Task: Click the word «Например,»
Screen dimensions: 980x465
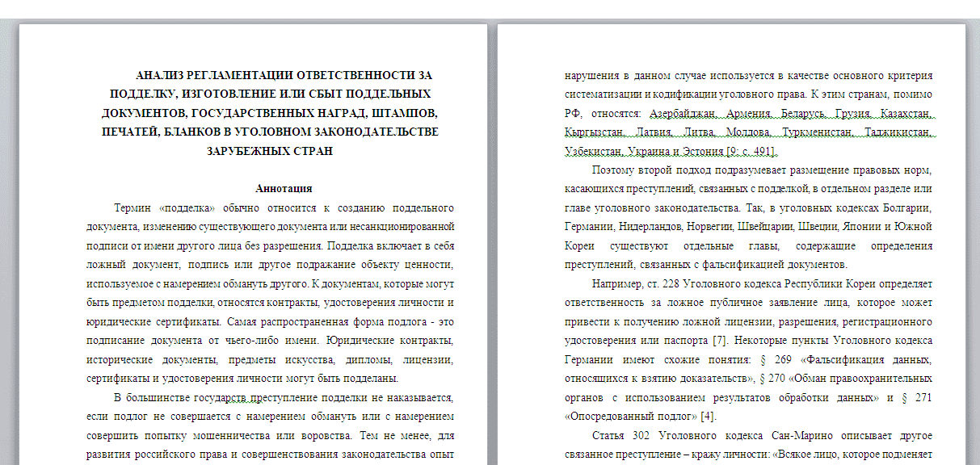Action: pyautogui.click(x=617, y=283)
